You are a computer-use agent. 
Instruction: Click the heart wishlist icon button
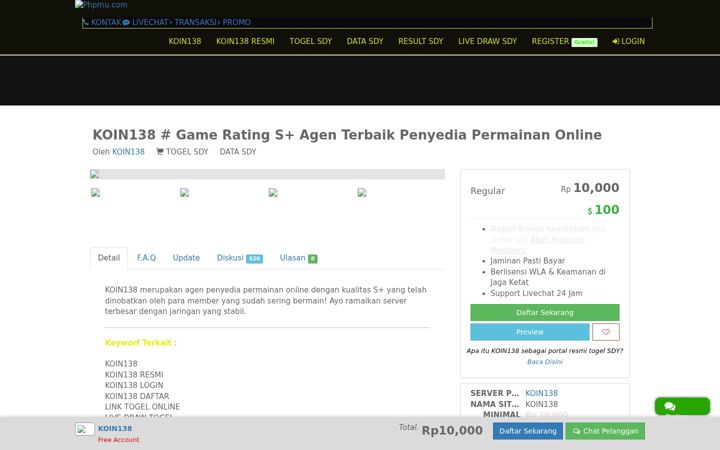coord(606,332)
